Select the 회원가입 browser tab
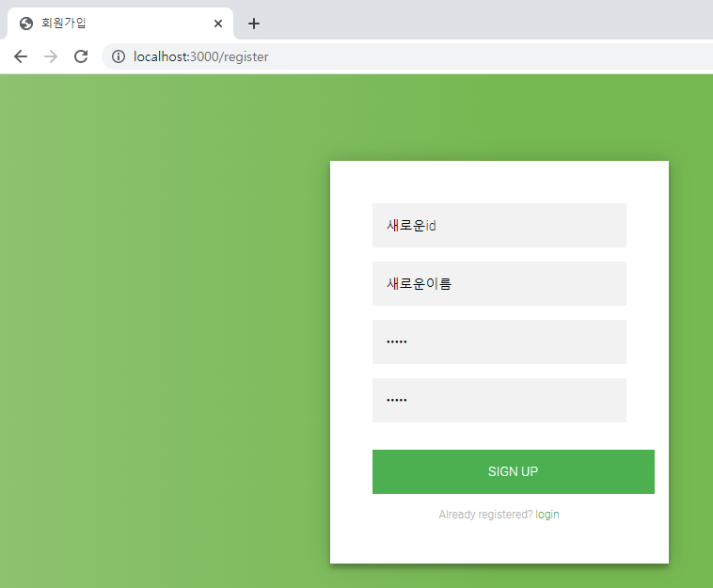The image size is (713, 588). point(120,24)
